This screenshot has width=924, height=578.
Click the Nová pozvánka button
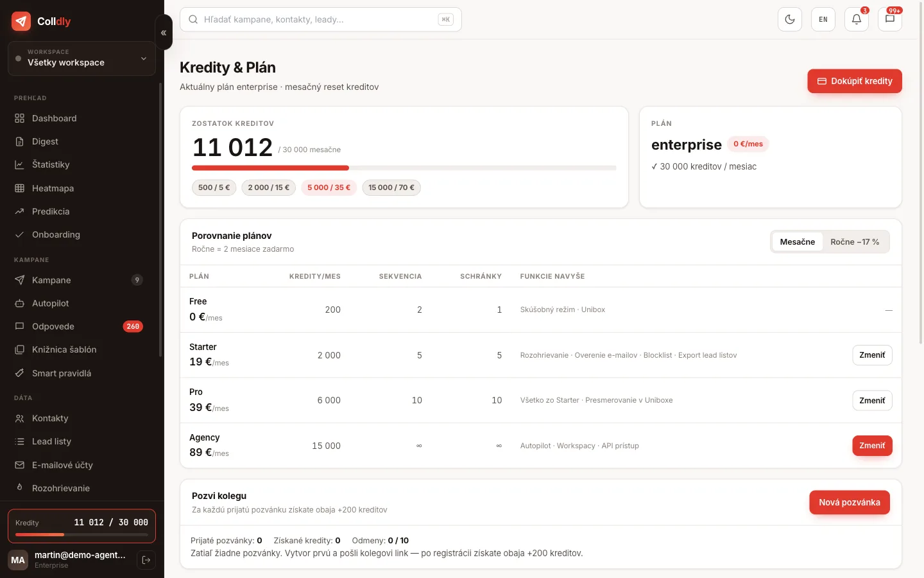pyautogui.click(x=850, y=502)
